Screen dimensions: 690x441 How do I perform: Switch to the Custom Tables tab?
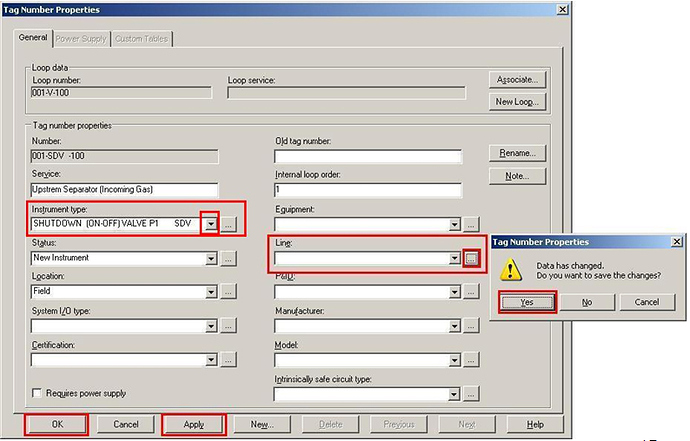click(x=141, y=39)
